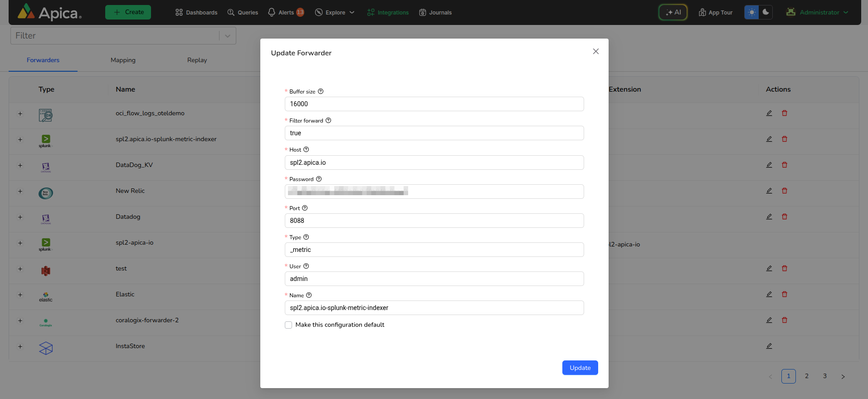Click the Alerts bell icon

[x=272, y=12]
